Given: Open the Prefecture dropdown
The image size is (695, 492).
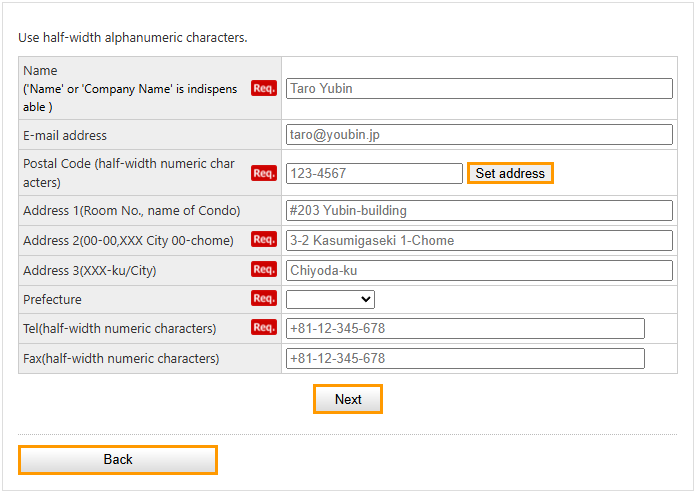Looking at the screenshot, I should tap(330, 299).
